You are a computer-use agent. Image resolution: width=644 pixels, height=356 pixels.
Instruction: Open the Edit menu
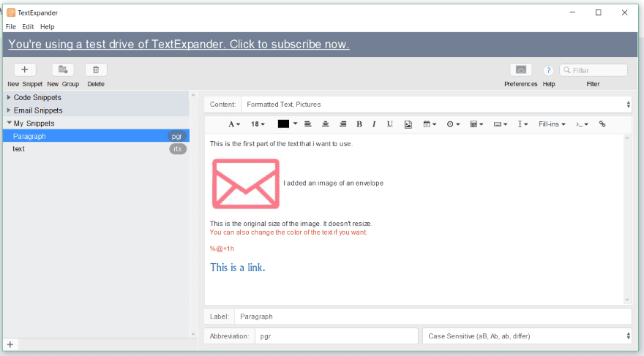pos(28,26)
